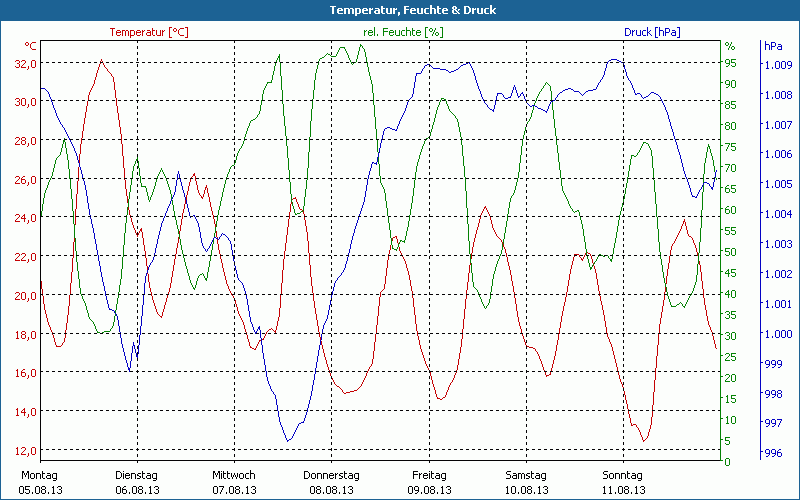Click the chart title 'Temperatur, Feuchte & Druck'

[x=400, y=10]
